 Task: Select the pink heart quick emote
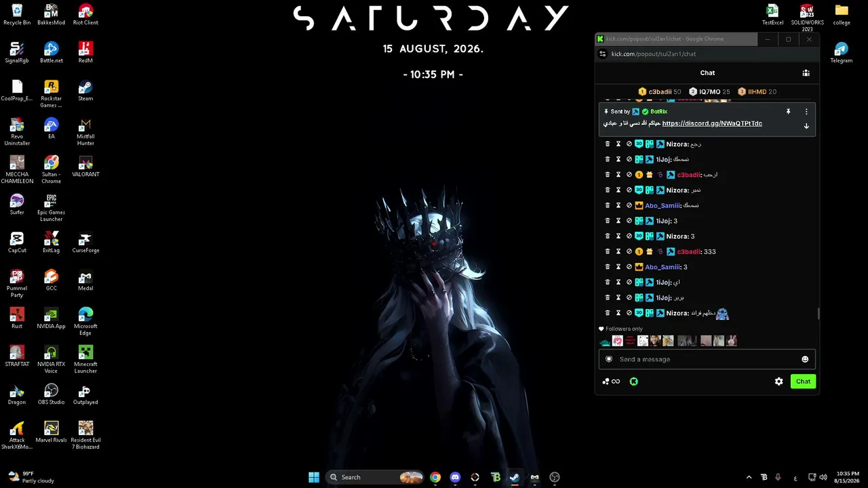617,341
